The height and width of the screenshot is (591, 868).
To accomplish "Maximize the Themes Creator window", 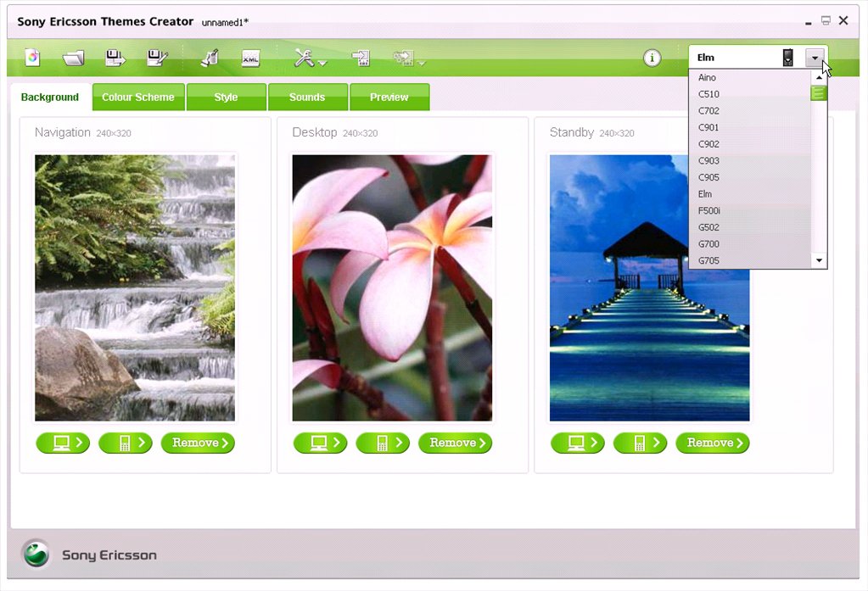I will click(x=826, y=20).
